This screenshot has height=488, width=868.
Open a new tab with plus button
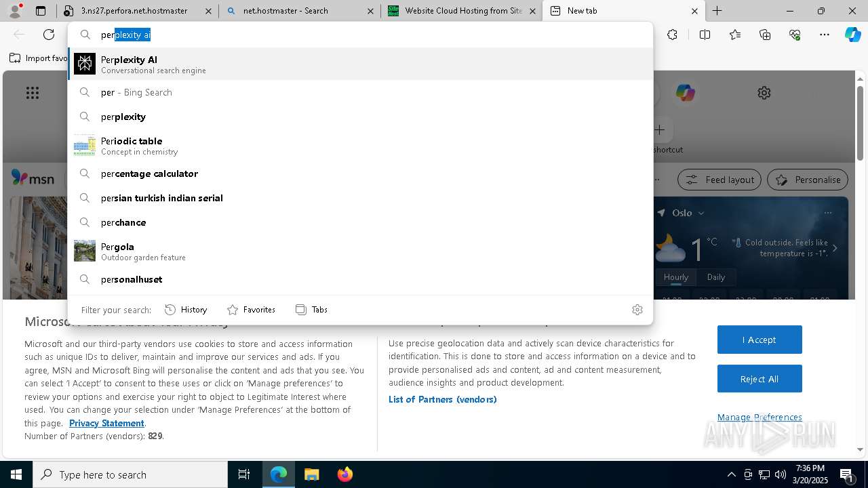click(717, 11)
